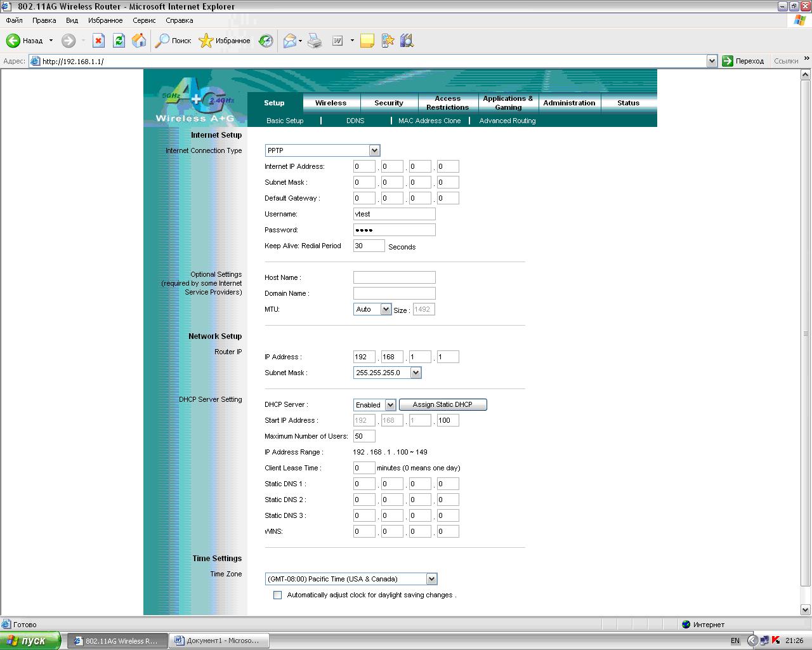
Task: Open the yellow Discuss note icon
Action: pyautogui.click(x=367, y=41)
